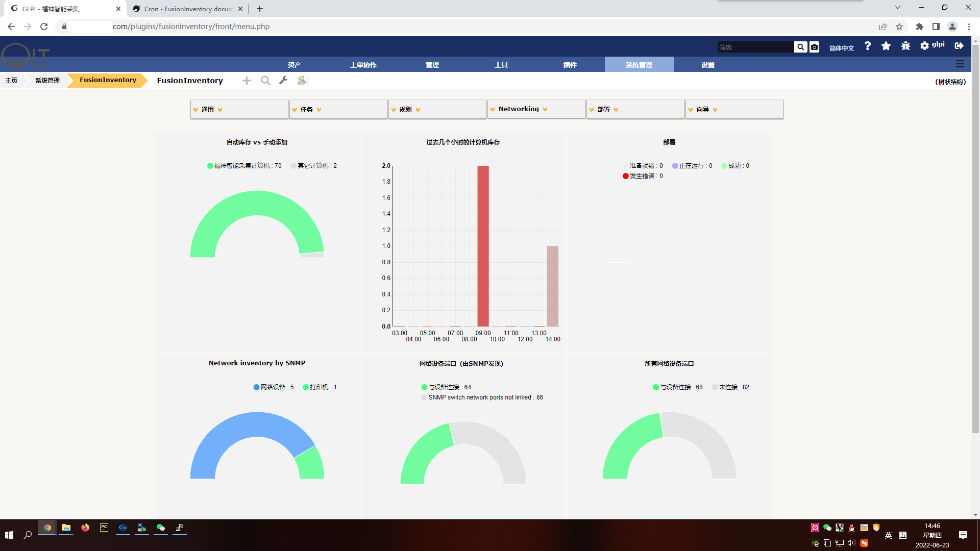980x551 pixels.
Task: Open the 资产 main menu
Action: pyautogui.click(x=295, y=65)
